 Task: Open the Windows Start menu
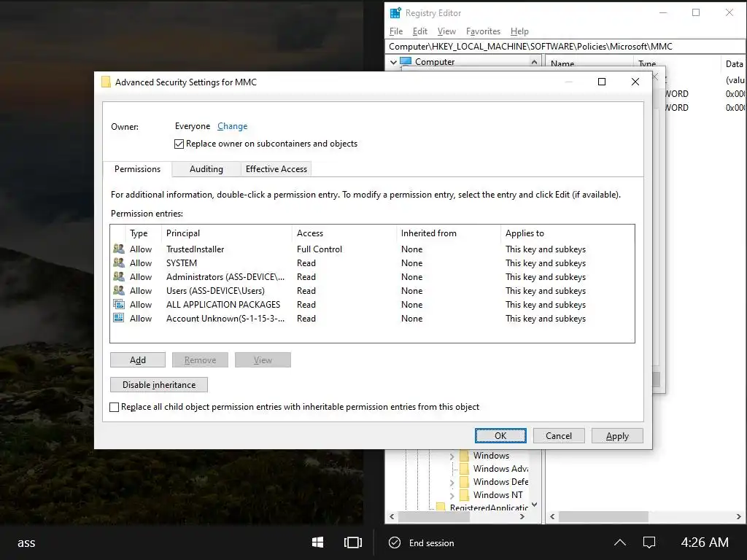(x=318, y=542)
